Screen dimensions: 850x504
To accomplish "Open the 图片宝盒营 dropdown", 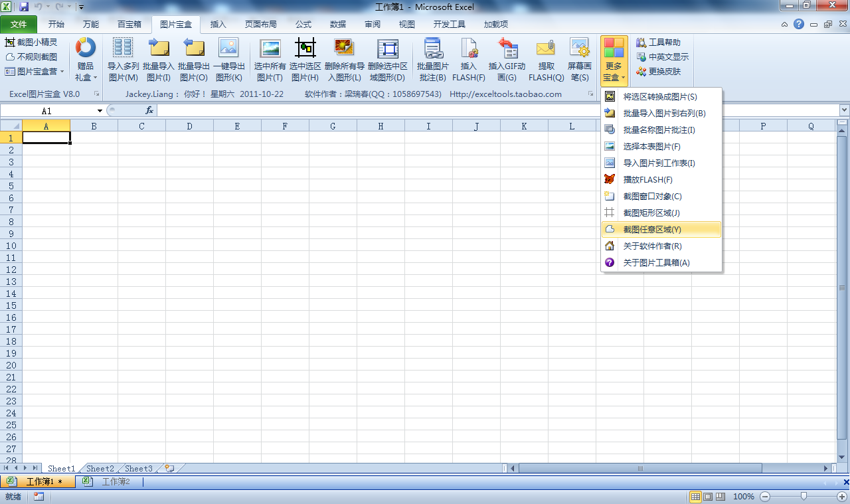I will tap(35, 72).
